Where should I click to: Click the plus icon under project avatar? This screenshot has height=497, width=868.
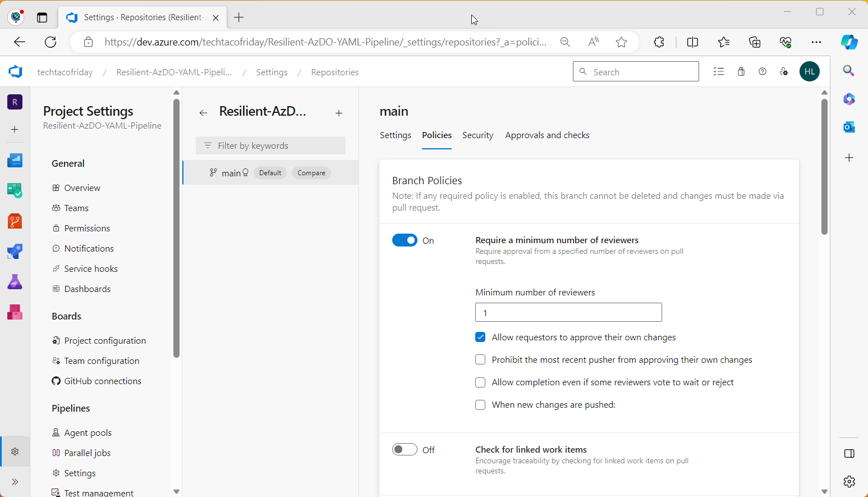tap(15, 130)
